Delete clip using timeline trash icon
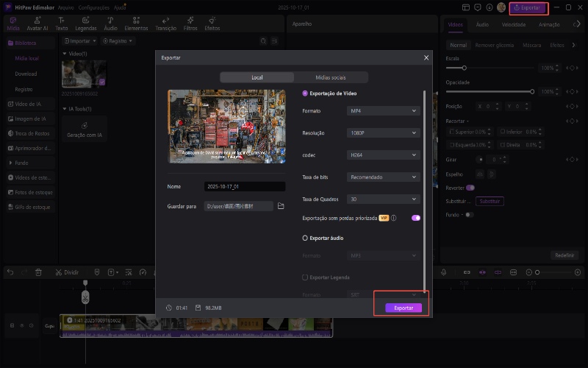Viewport: 588px width, 368px height. point(38,272)
